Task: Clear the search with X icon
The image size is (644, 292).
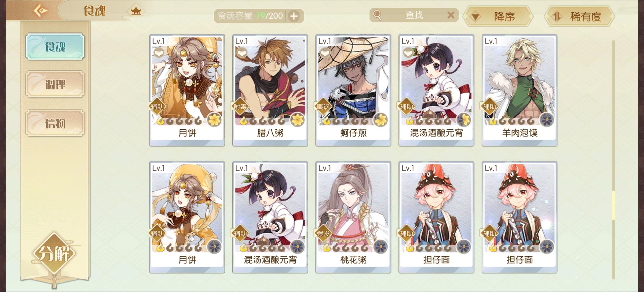Action: [x=451, y=15]
